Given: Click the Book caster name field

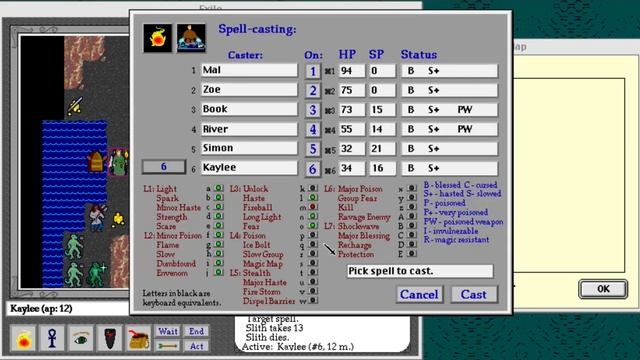Looking at the screenshot, I should [x=249, y=109].
